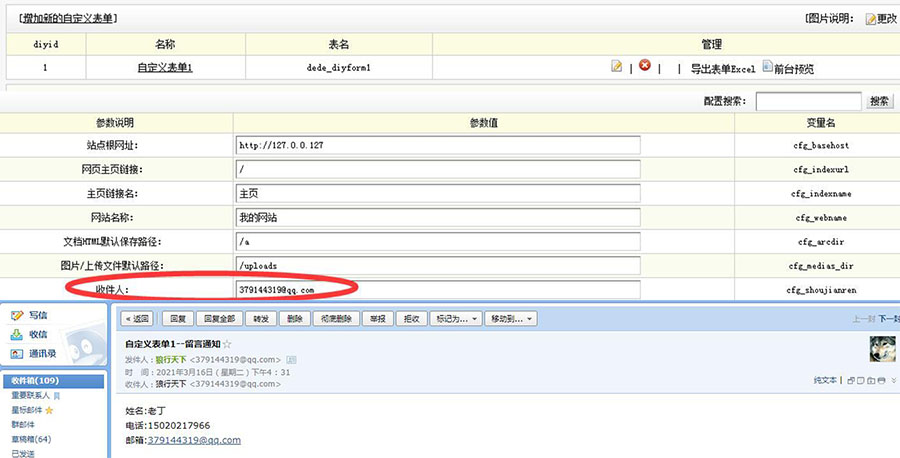Click the cfg_shoujianren variable name
The image size is (900, 458).
(x=821, y=290)
